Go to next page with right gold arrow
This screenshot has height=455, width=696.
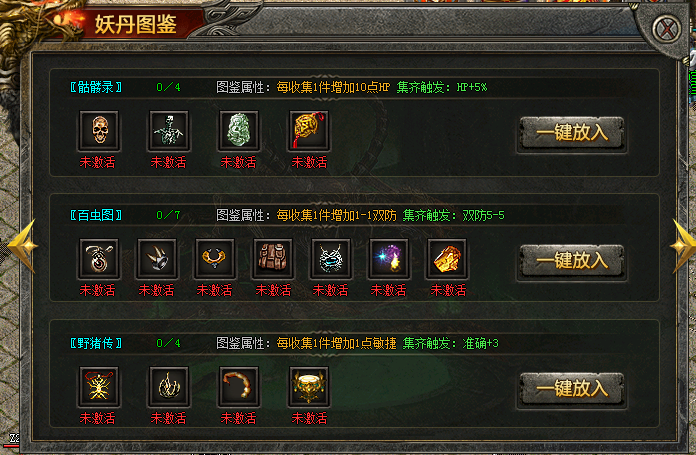click(x=682, y=245)
